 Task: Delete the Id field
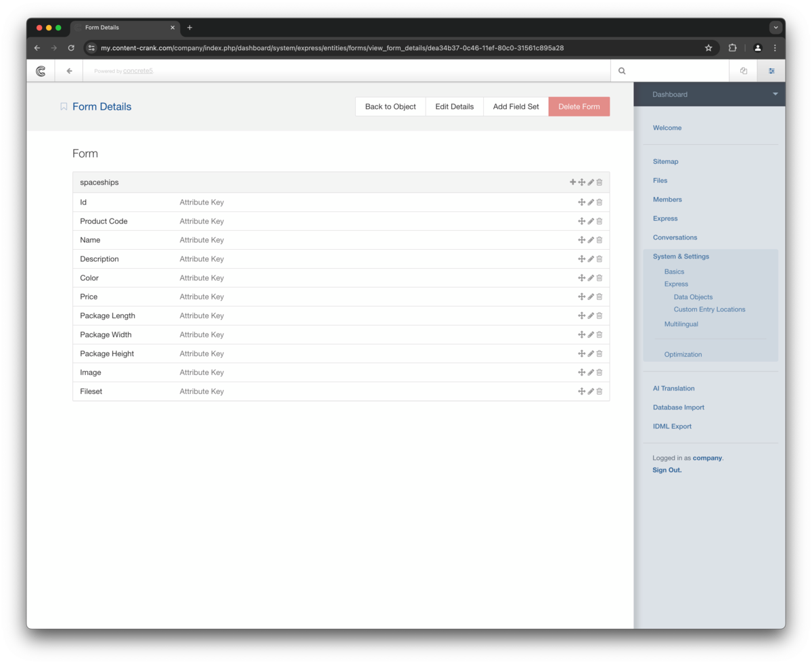click(600, 202)
